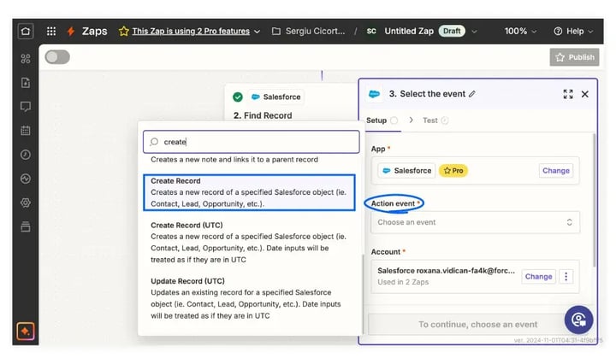The width and height of the screenshot is (616, 364).
Task: Click the Publish button
Action: (574, 57)
